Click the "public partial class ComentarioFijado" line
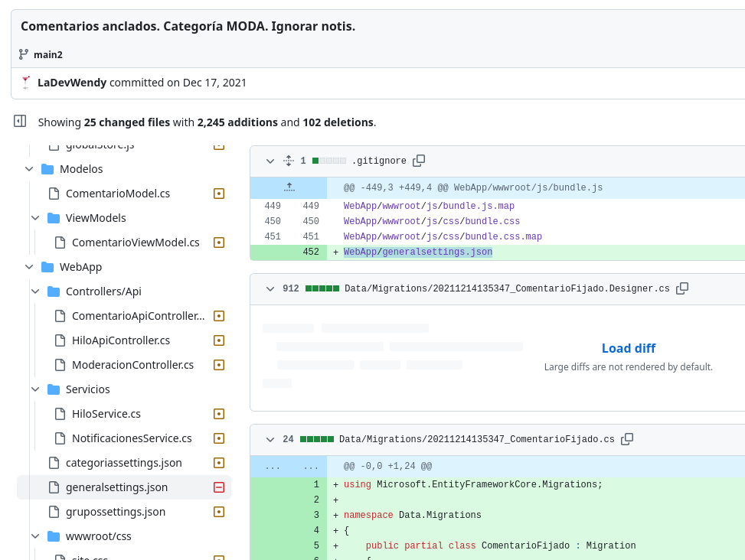The height and width of the screenshot is (560, 745). point(500,545)
